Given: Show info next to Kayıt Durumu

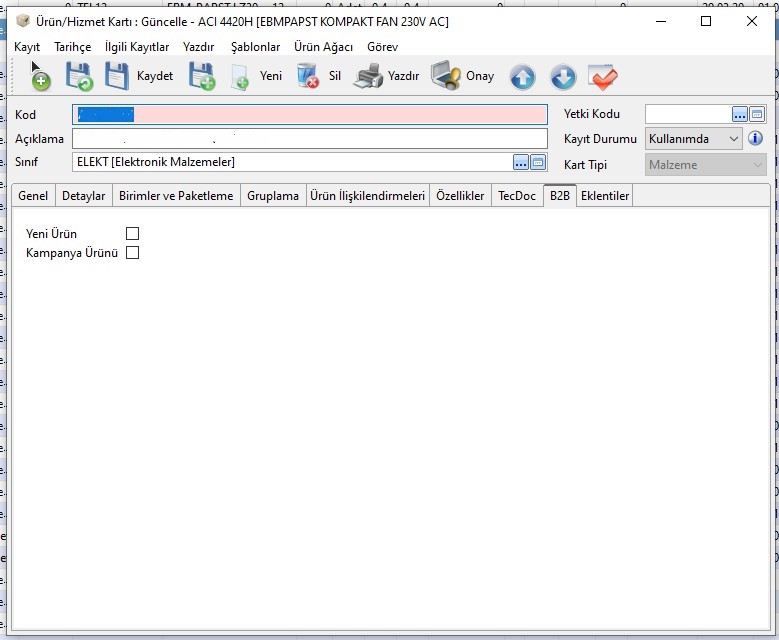Looking at the screenshot, I should (x=756, y=139).
